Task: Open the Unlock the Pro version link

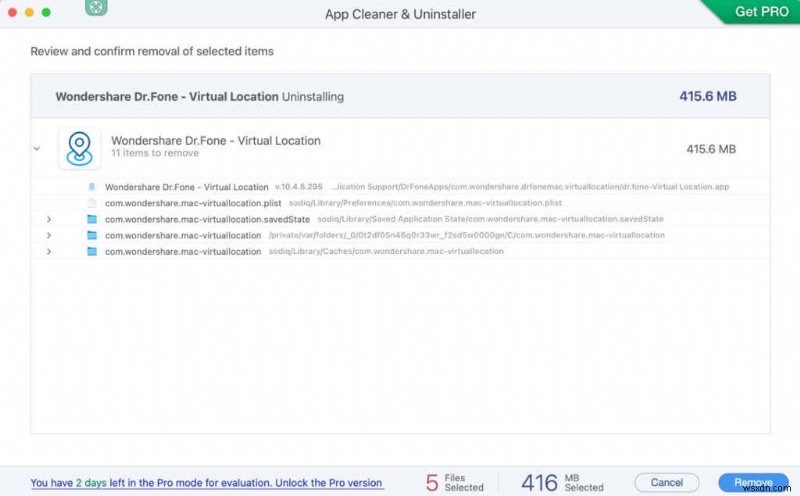Action: [x=206, y=483]
